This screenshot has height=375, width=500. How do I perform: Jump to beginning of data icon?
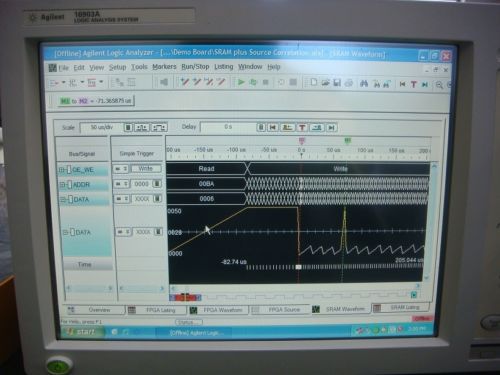coord(402,84)
